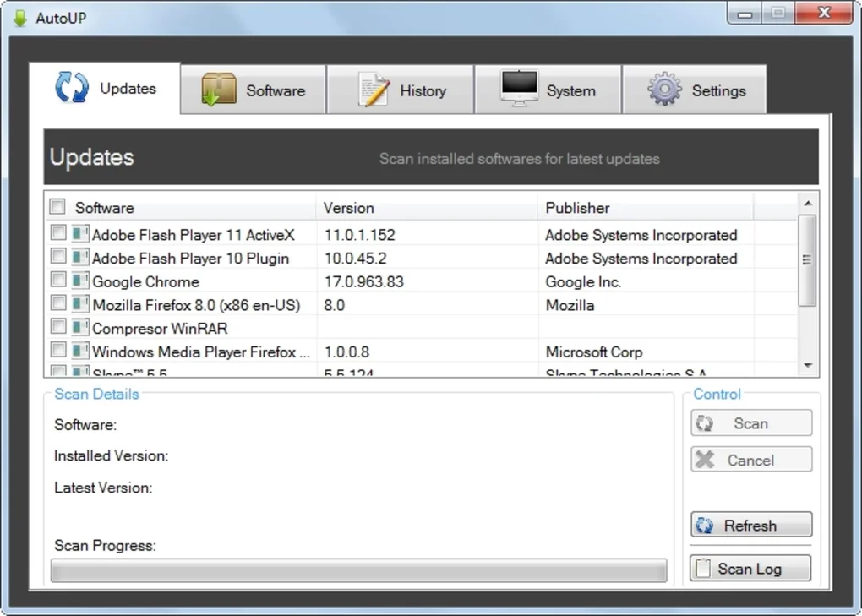Click the icon beside Adobe Flash Player 10 Plugin

tap(79, 258)
